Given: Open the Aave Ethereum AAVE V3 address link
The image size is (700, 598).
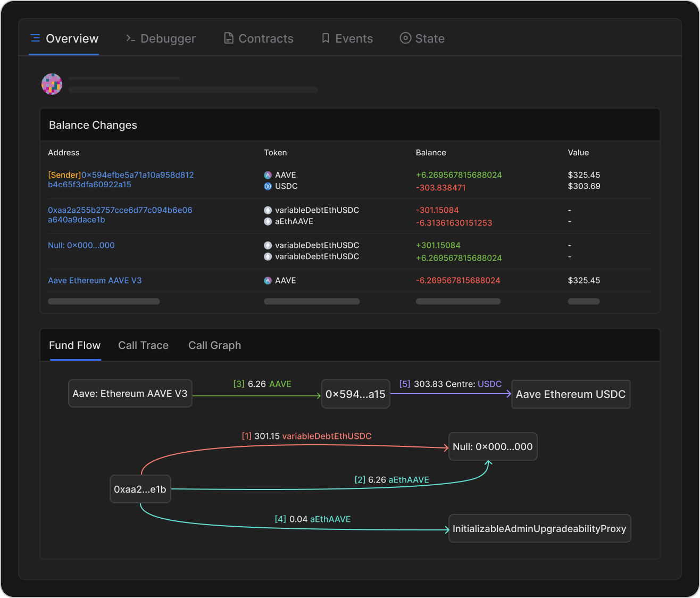Looking at the screenshot, I should click(95, 280).
